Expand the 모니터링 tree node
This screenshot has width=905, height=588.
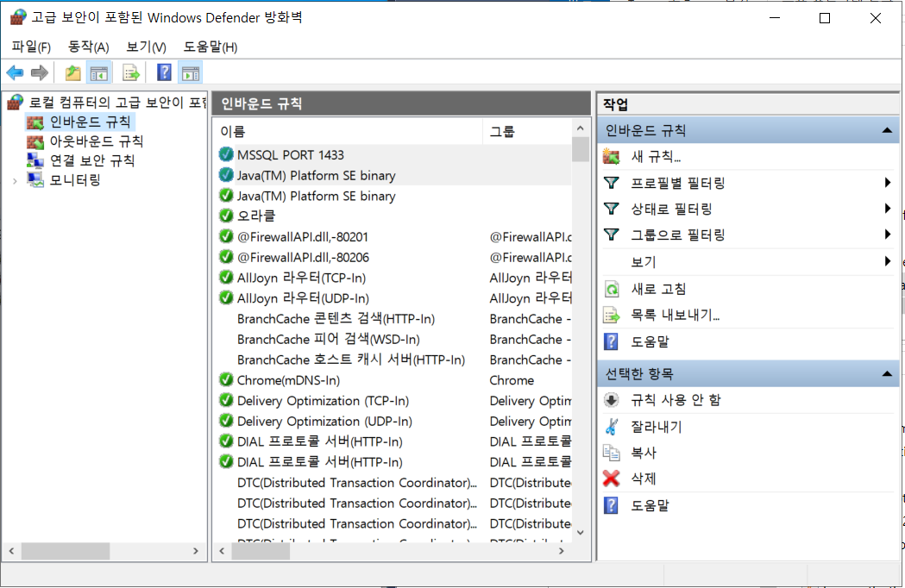click(15, 180)
